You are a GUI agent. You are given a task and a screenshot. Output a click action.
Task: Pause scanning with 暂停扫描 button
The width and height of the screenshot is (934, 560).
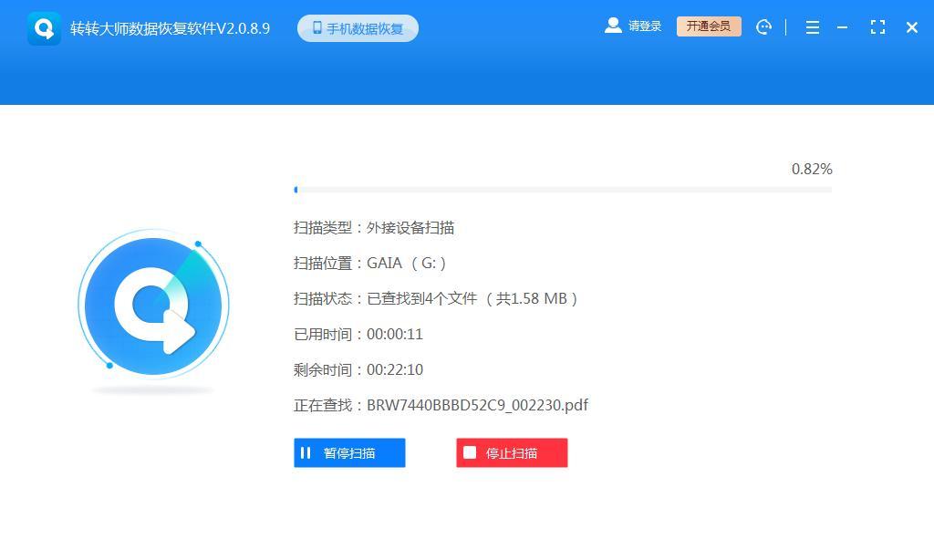coord(349,452)
